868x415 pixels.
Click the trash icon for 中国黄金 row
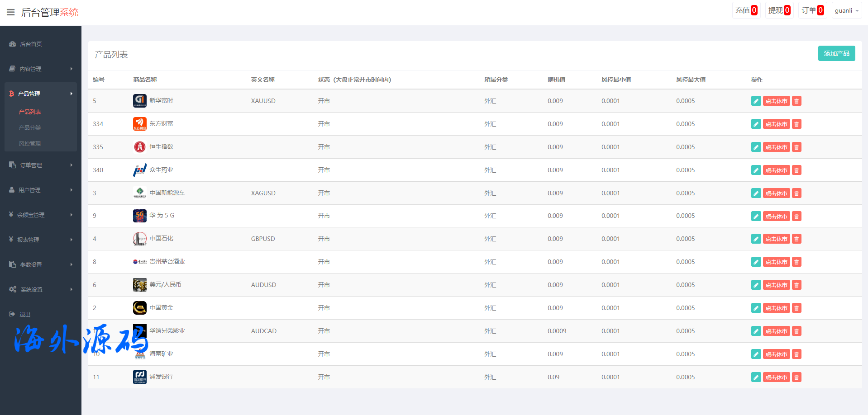796,308
